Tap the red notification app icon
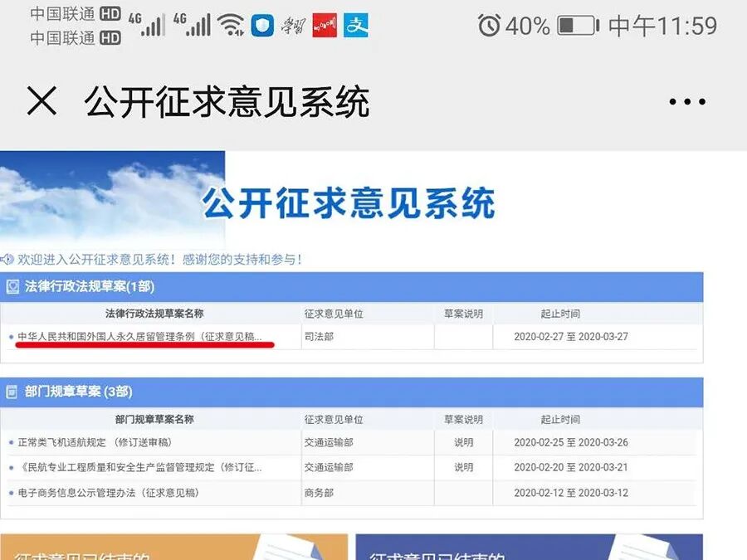Image resolution: width=747 pixels, height=560 pixels. click(325, 25)
